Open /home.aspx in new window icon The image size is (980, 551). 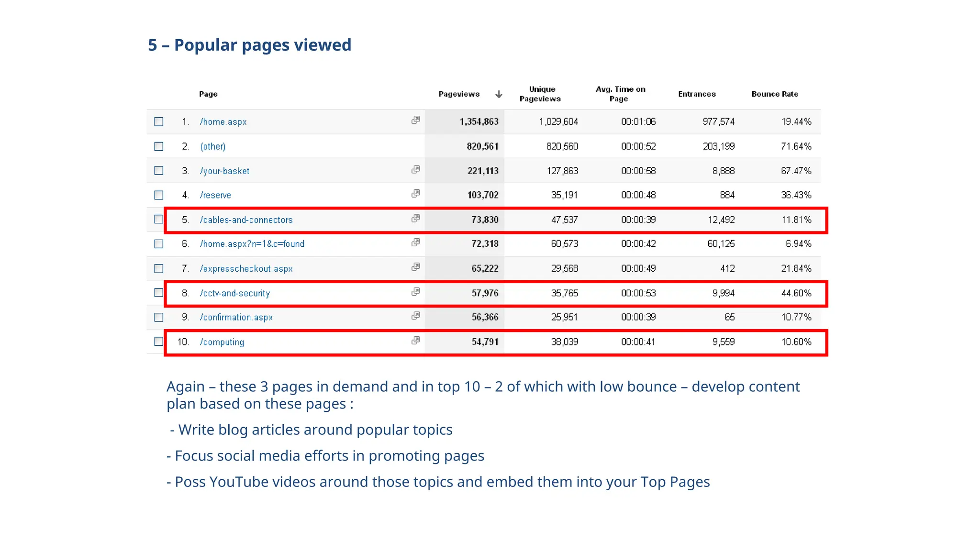[x=416, y=120]
